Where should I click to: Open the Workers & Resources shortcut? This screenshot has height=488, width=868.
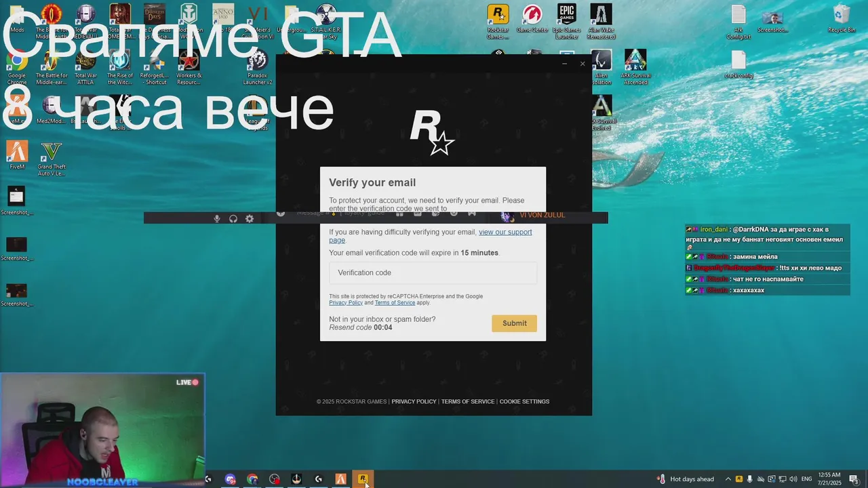pyautogui.click(x=189, y=67)
